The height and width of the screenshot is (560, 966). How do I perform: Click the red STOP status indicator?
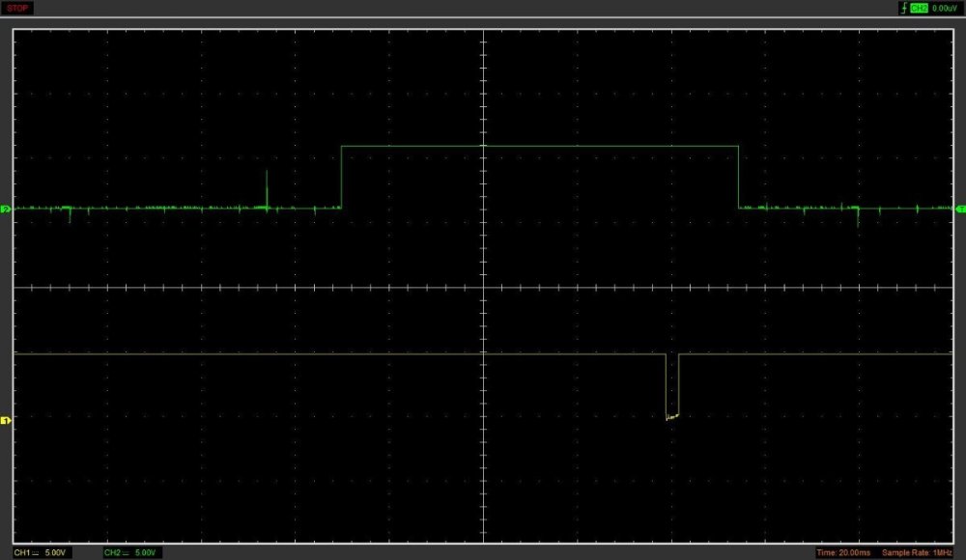(x=17, y=8)
